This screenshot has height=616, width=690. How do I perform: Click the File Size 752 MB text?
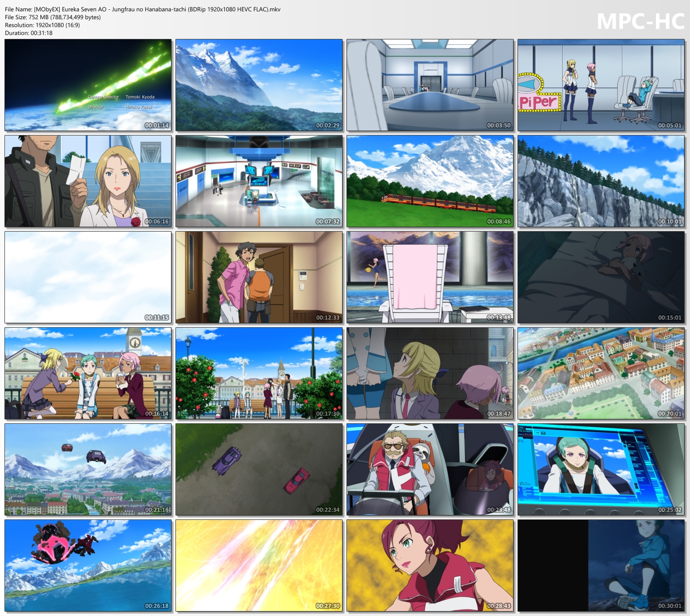coord(53,17)
